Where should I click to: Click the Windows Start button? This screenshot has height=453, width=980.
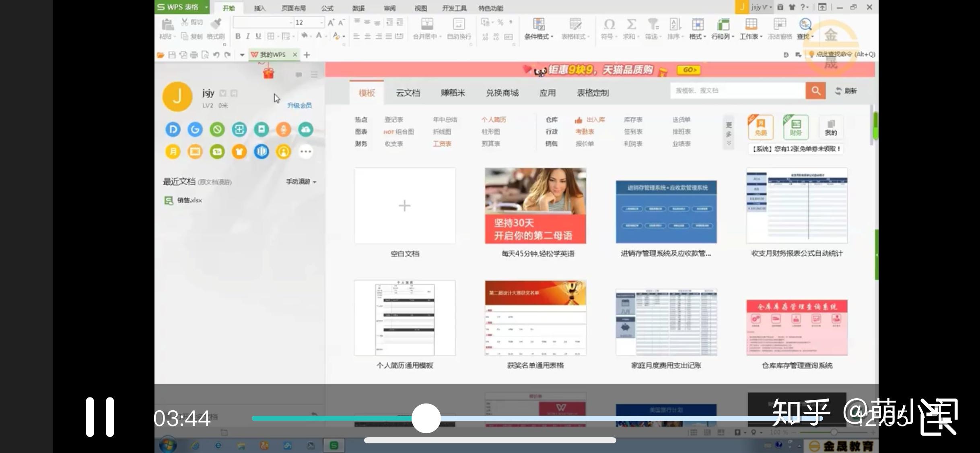point(168,445)
